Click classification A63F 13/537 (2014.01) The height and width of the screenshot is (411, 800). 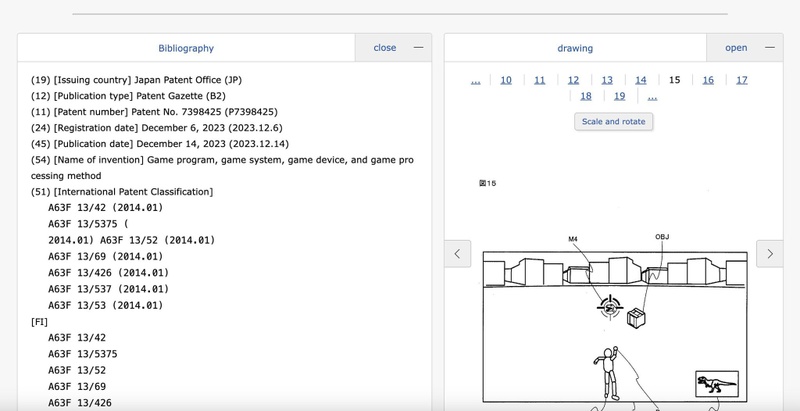click(x=108, y=289)
